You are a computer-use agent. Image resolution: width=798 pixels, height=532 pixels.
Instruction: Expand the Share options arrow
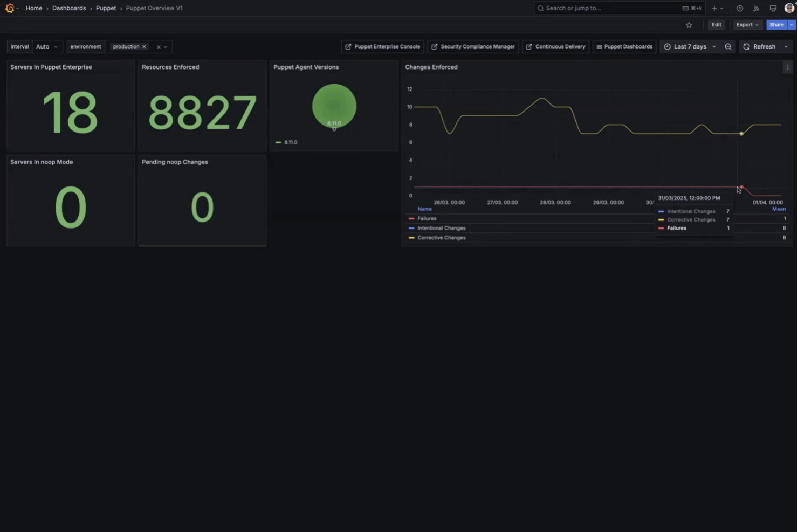(792, 25)
